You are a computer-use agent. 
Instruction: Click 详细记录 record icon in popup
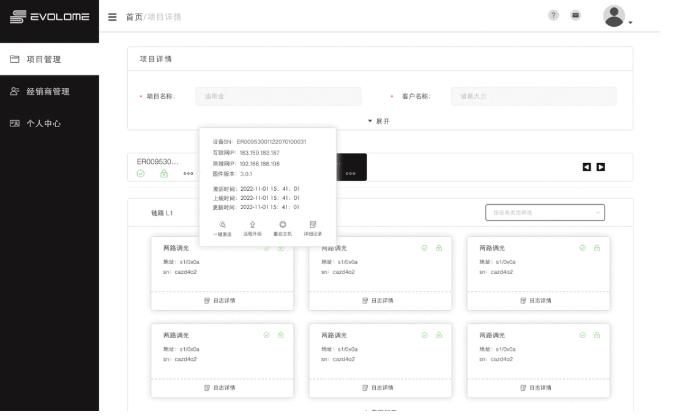point(314,227)
